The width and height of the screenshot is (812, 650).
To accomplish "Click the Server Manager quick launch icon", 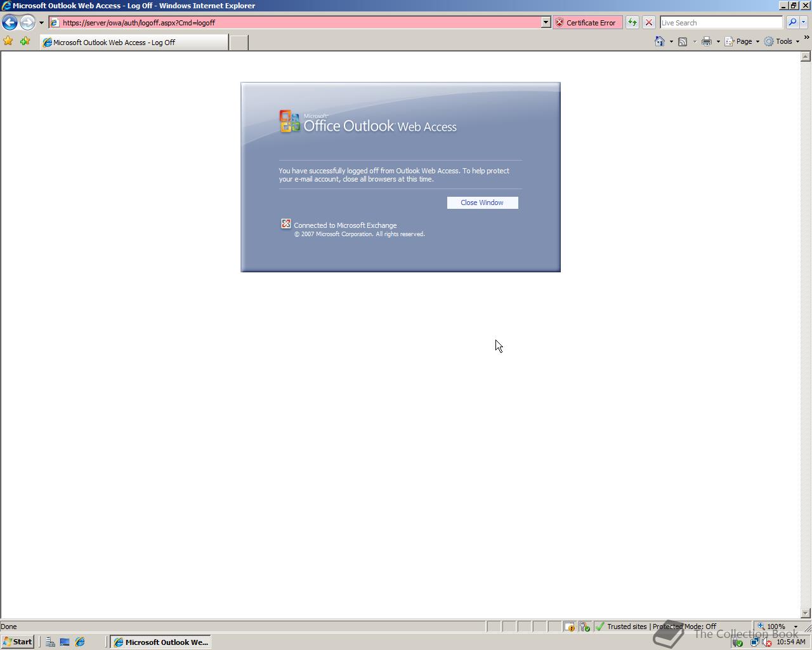I will click(50, 642).
